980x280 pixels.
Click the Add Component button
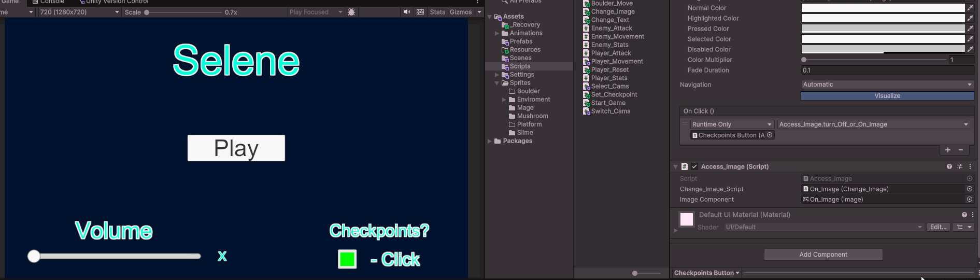click(823, 255)
